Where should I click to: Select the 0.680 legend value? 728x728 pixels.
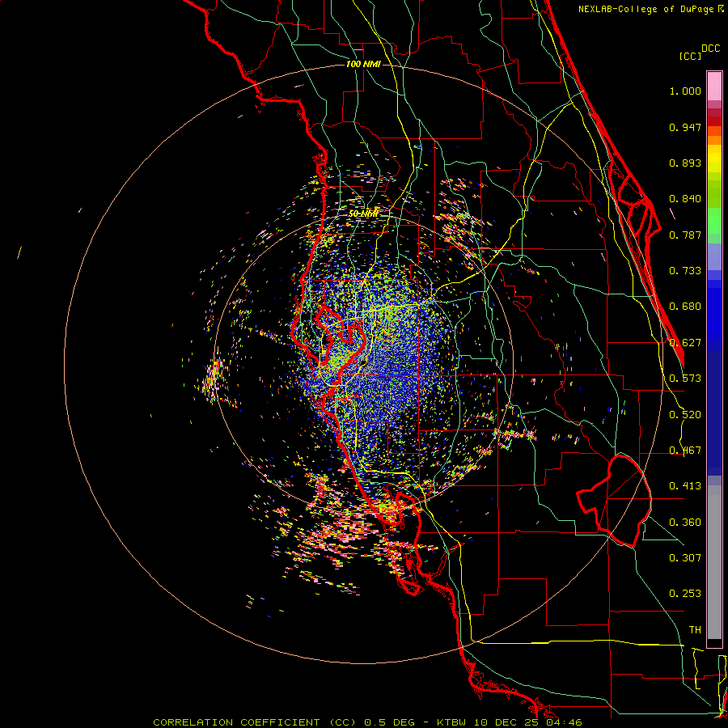(x=685, y=307)
